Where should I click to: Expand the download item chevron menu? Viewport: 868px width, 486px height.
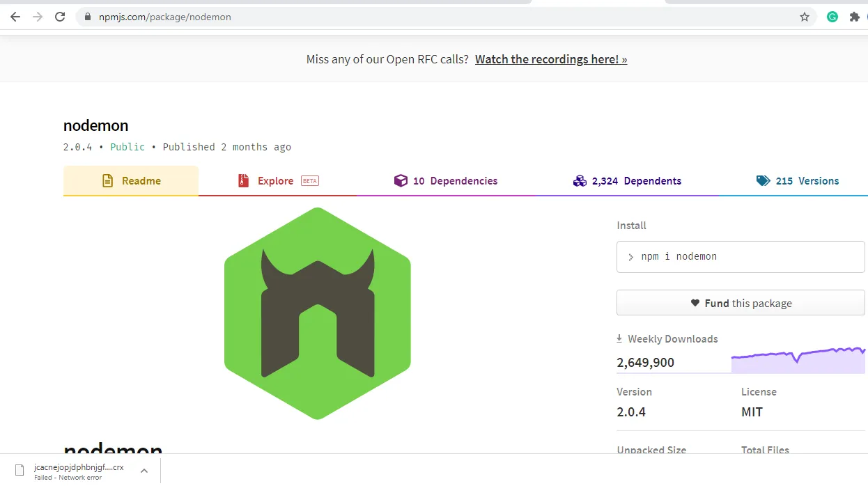(144, 471)
